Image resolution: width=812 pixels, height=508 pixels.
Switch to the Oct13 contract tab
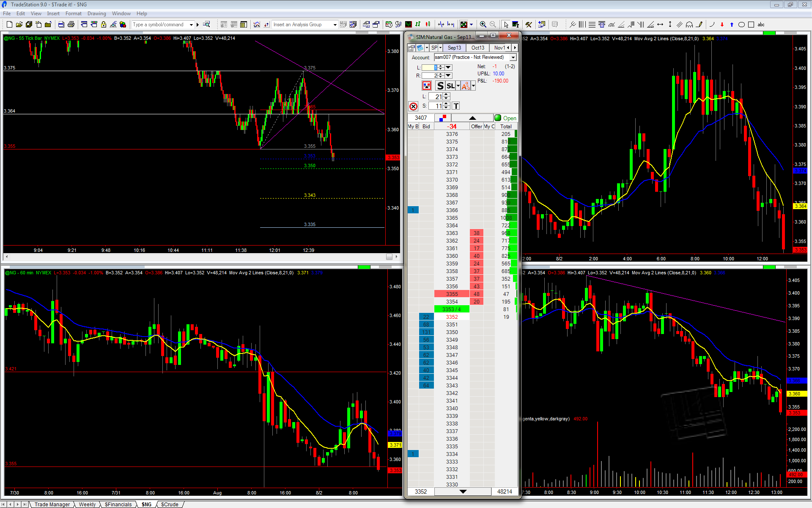point(478,48)
